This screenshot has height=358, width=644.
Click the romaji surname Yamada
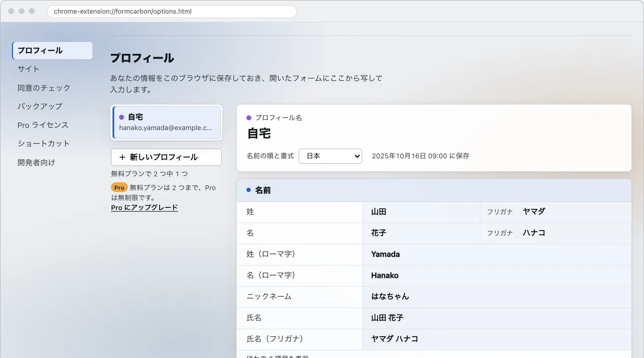click(386, 255)
